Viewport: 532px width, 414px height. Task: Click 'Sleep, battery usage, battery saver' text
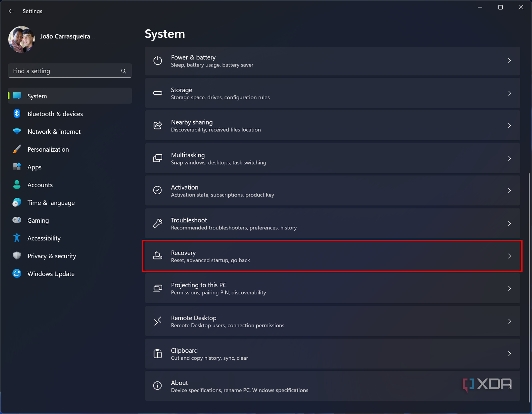[212, 65]
